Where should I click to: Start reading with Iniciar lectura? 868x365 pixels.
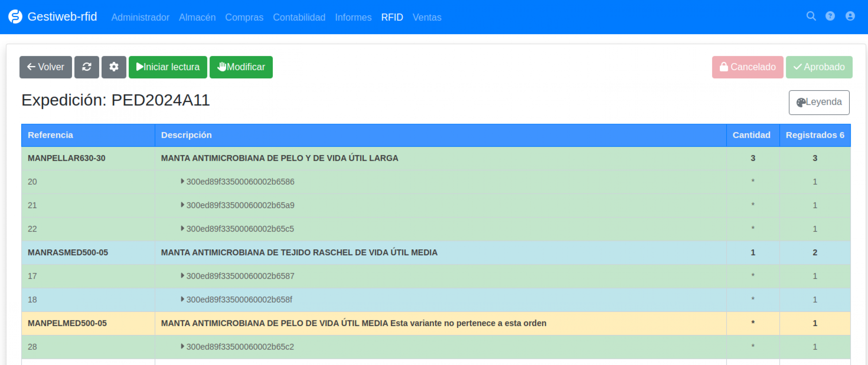[x=168, y=67]
